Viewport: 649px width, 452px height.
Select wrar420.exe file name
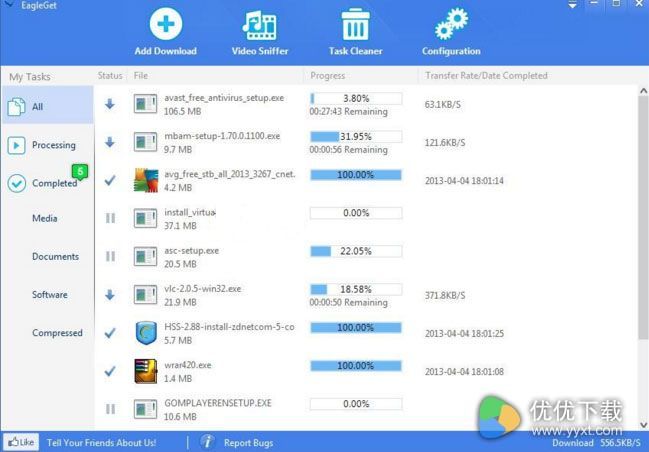[187, 365]
